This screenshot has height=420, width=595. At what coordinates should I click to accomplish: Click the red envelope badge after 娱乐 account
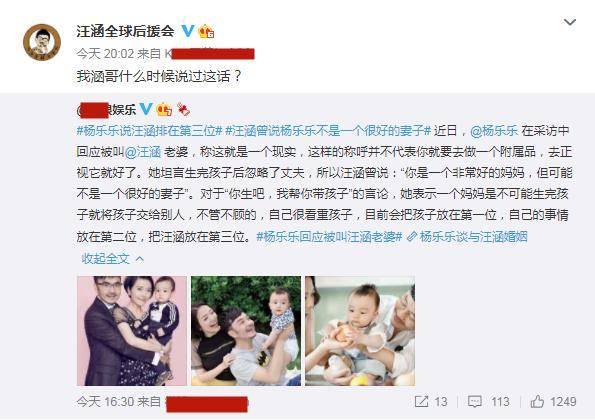(x=183, y=109)
